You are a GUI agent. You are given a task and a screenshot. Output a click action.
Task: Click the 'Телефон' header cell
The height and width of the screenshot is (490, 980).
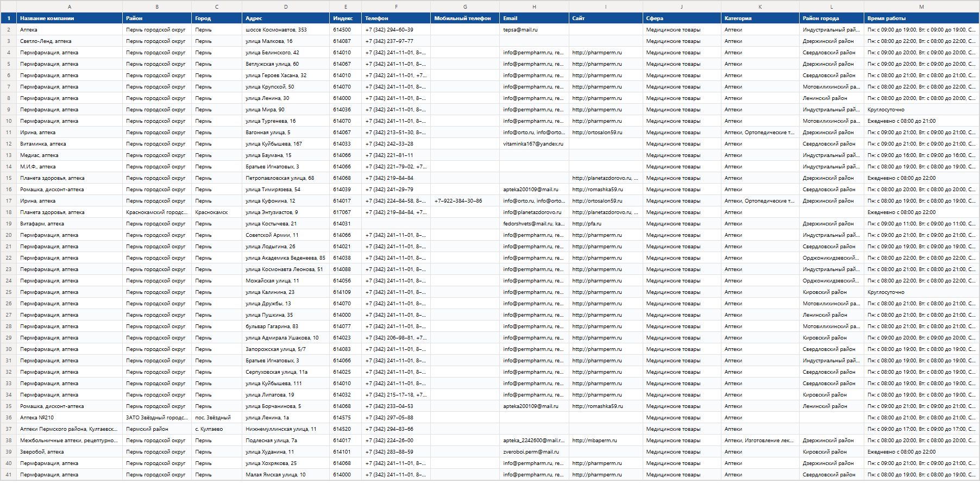click(x=396, y=18)
